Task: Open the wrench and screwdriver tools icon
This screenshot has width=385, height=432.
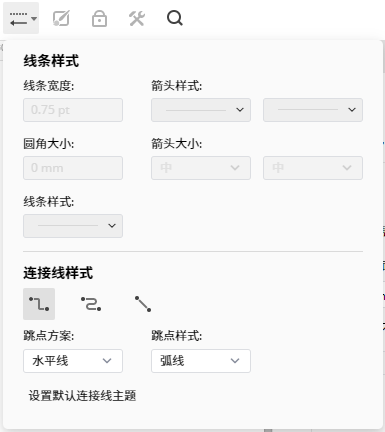Action: (x=137, y=18)
